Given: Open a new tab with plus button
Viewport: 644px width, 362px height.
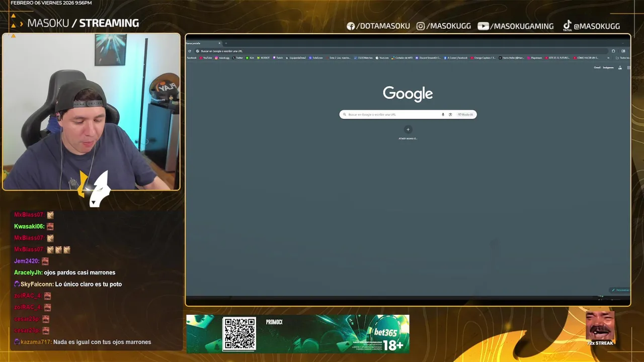Looking at the screenshot, I should coord(226,43).
